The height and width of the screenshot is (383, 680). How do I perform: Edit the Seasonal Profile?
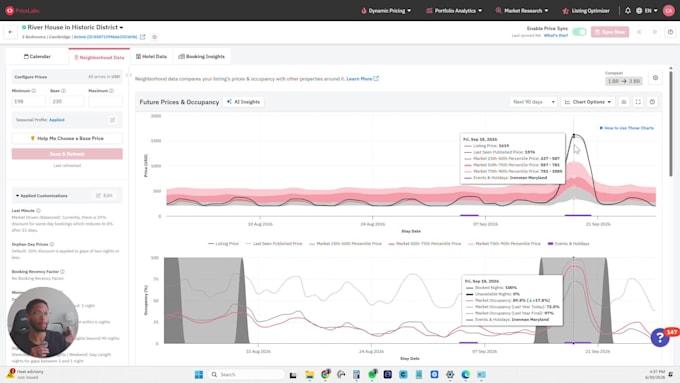point(112,120)
